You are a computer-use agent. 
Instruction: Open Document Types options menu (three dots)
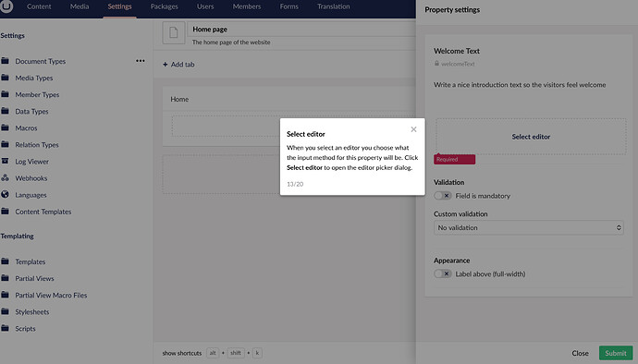141,61
